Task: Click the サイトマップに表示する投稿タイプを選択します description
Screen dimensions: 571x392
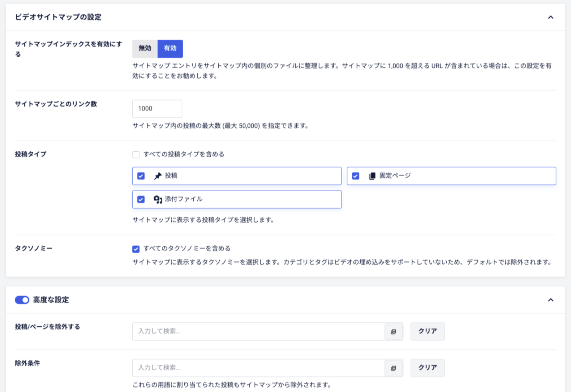Action: click(203, 220)
